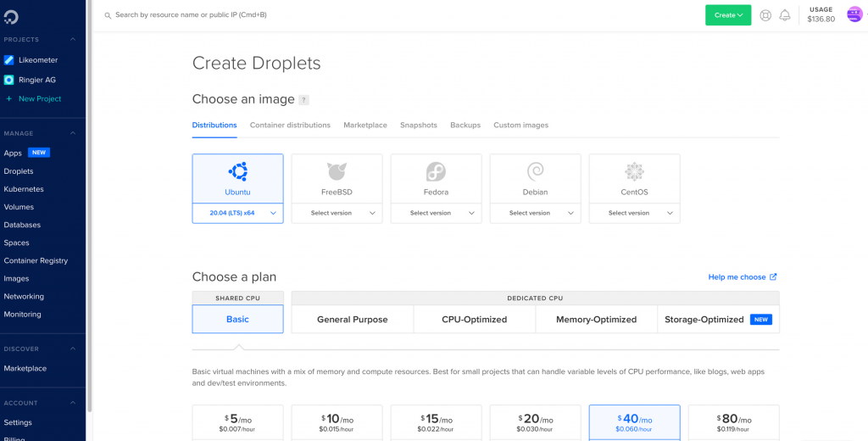Click the Fedora distribution logo
The image size is (868, 441).
(x=436, y=172)
